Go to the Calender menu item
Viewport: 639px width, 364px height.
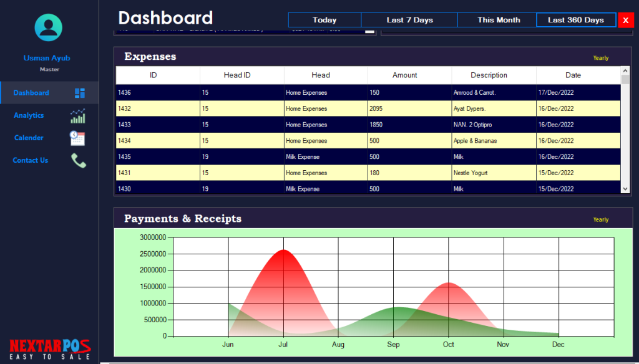[49, 138]
